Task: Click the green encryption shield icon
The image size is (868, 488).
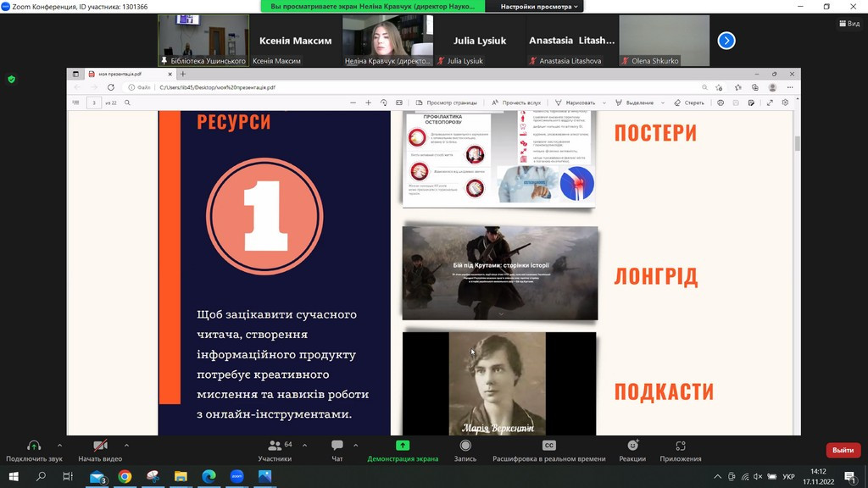Action: (12, 79)
